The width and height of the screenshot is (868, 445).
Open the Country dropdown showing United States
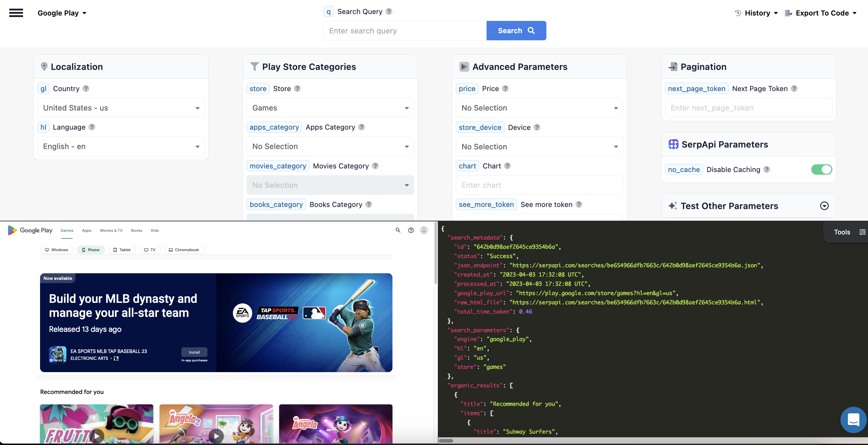click(121, 108)
